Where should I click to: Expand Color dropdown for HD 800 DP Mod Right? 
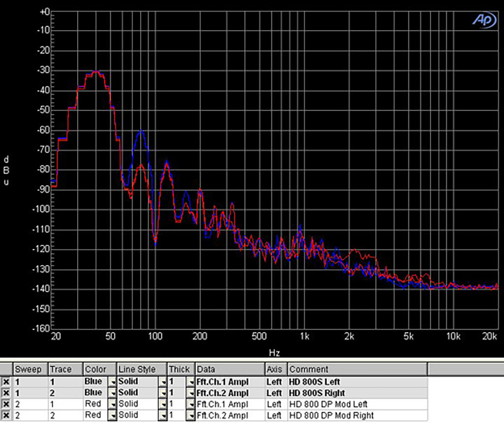pyautogui.click(x=112, y=415)
